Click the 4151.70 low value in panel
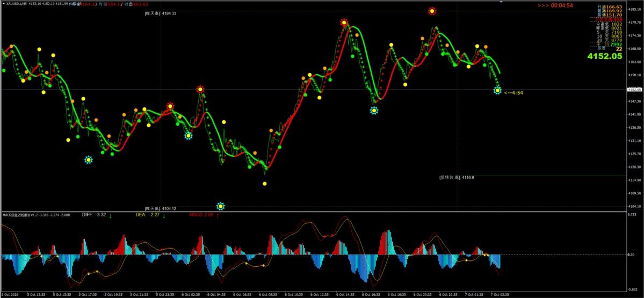Viewport: 644px width, 298px height. [x=613, y=15]
